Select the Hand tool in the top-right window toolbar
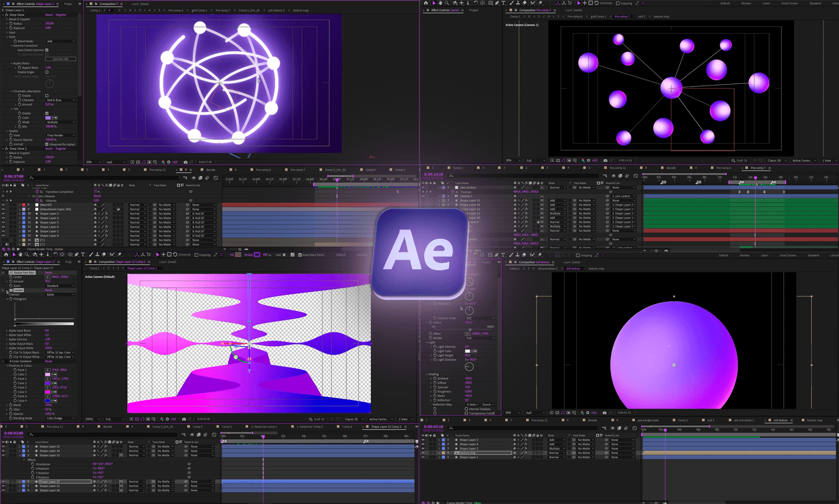Image resolution: width=839 pixels, height=504 pixels. point(441,3)
